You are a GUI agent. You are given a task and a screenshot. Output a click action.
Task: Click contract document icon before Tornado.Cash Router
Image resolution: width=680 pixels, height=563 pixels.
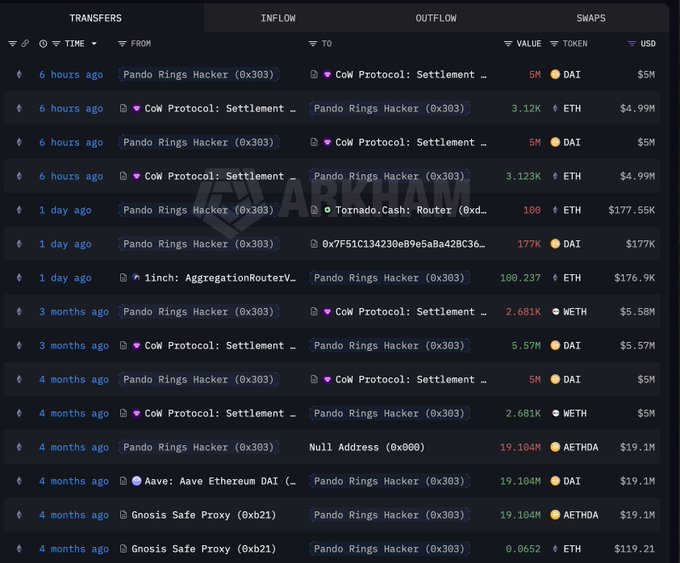(314, 210)
